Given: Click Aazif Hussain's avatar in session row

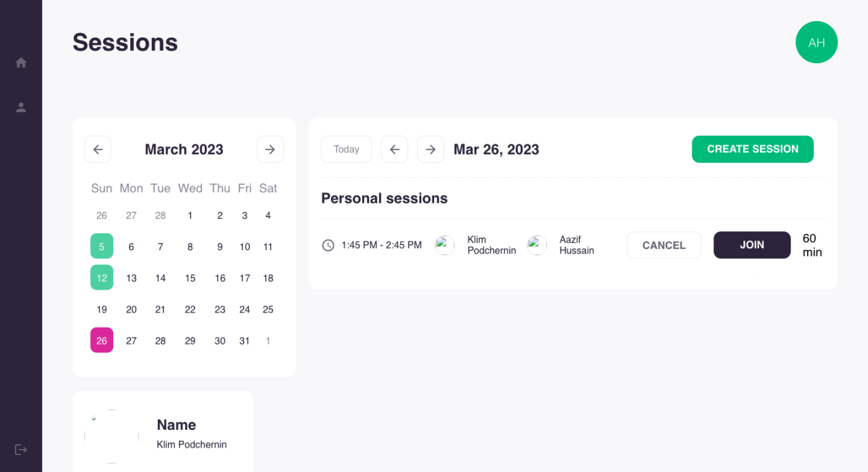Looking at the screenshot, I should point(537,245).
